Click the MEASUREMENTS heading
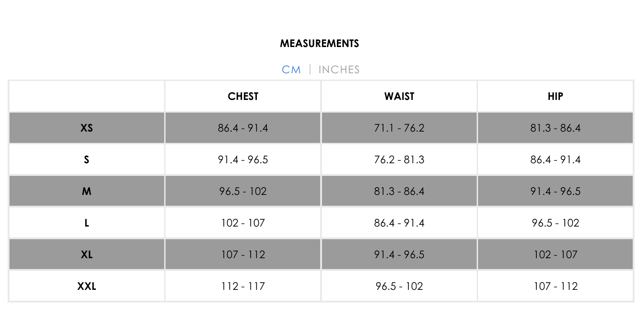The width and height of the screenshot is (644, 312). tap(319, 43)
